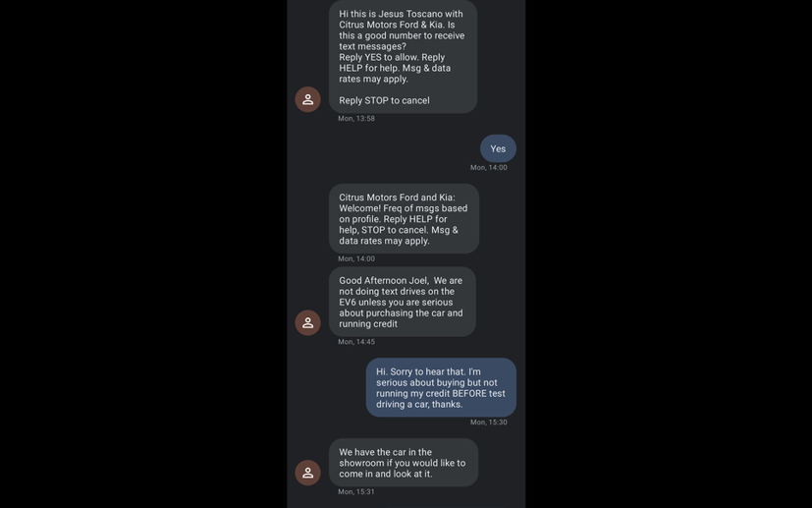Tap the "Mon, 15:31" timestamp
The width and height of the screenshot is (812, 508).
(x=356, y=491)
